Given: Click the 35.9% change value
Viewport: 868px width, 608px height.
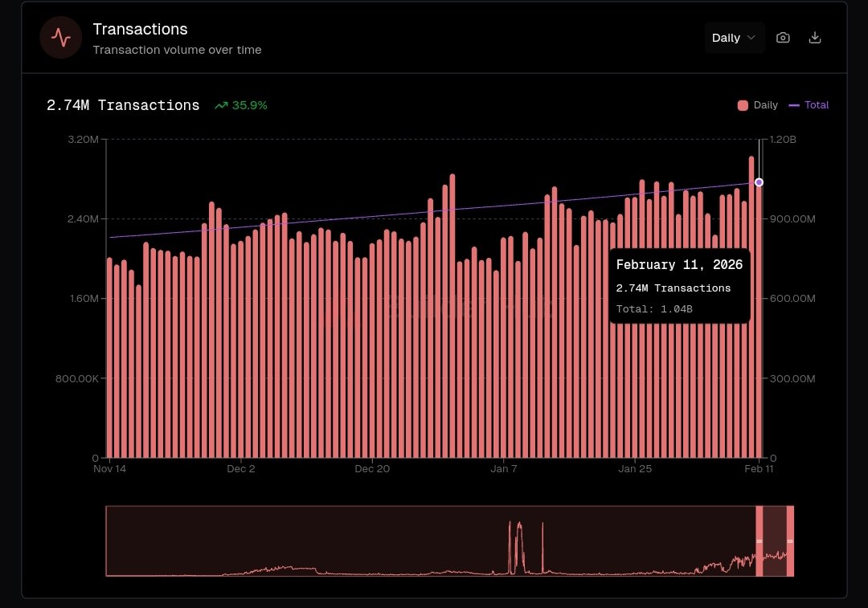Looking at the screenshot, I should tap(250, 105).
